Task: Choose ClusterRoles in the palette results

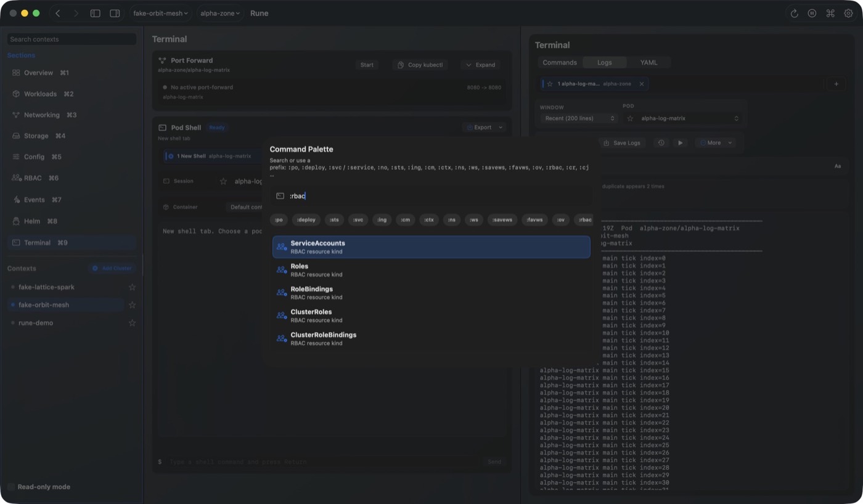Action: [431, 315]
